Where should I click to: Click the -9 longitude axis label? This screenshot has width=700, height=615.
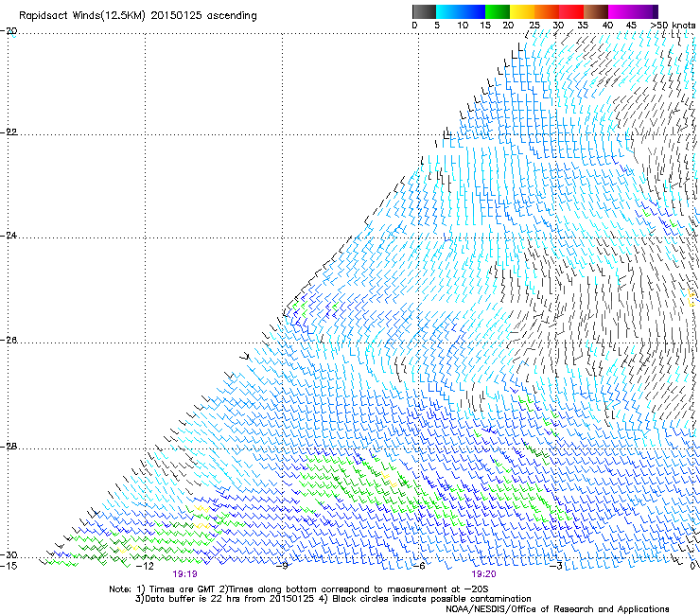282,566
